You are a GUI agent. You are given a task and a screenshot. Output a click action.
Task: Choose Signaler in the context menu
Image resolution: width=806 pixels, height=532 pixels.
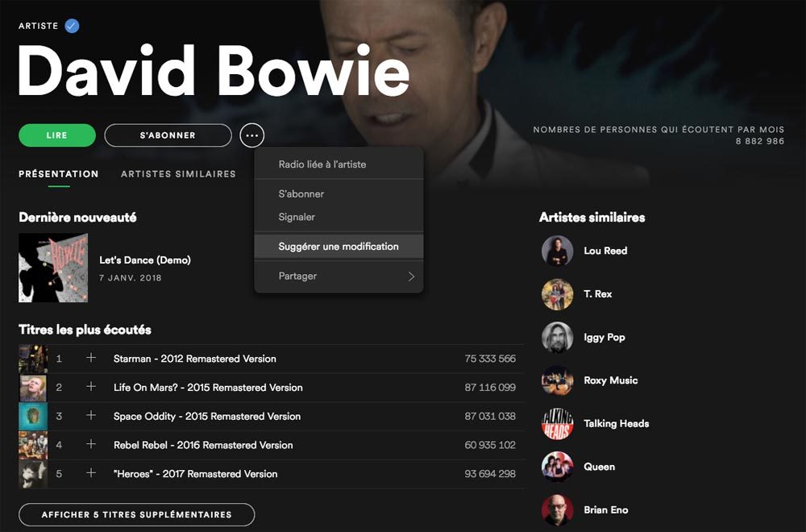coord(339,217)
